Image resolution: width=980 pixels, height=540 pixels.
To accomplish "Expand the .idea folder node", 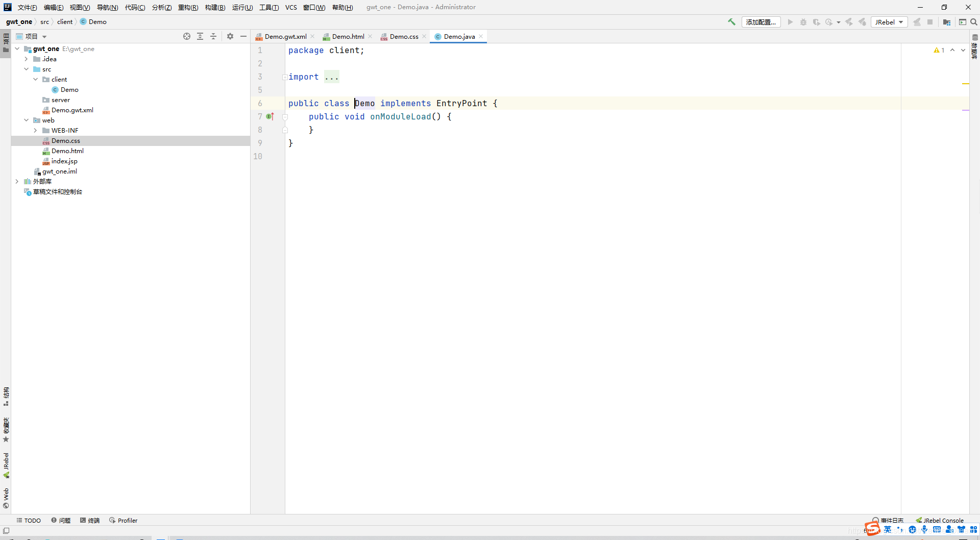I will (x=27, y=59).
